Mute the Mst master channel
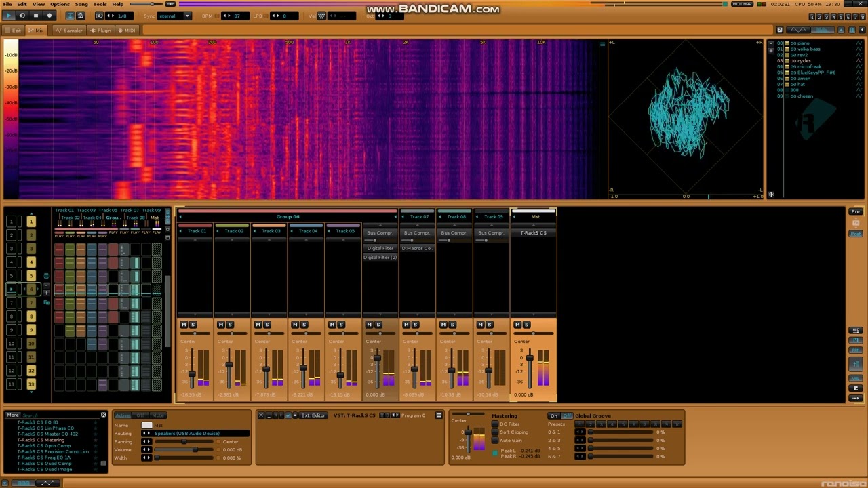Viewport: 868px width, 488px height. [x=517, y=325]
